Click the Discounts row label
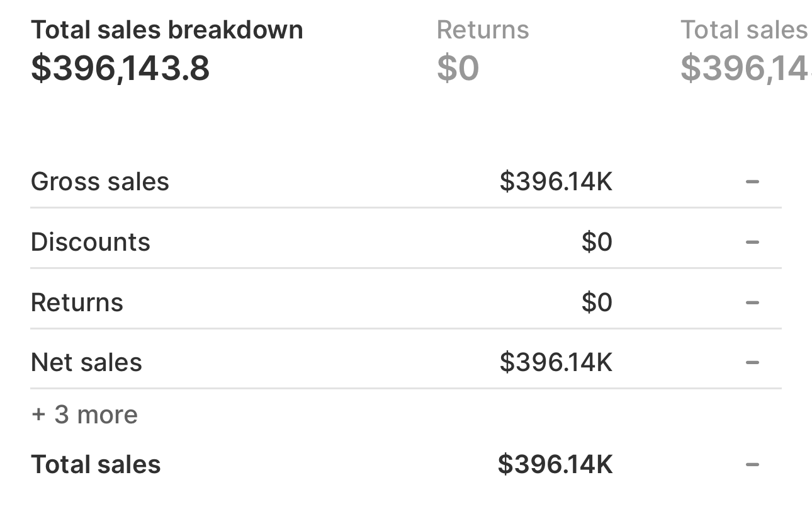 click(x=91, y=243)
